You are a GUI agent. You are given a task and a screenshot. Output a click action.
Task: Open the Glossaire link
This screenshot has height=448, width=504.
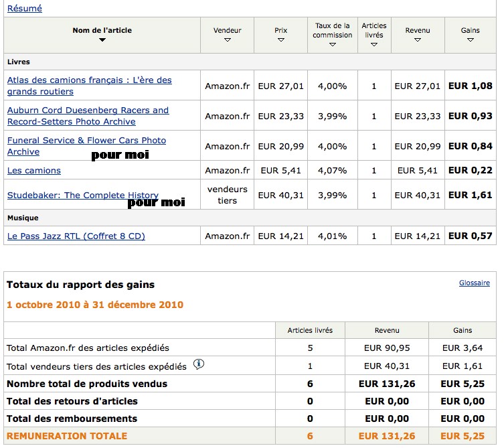click(474, 283)
